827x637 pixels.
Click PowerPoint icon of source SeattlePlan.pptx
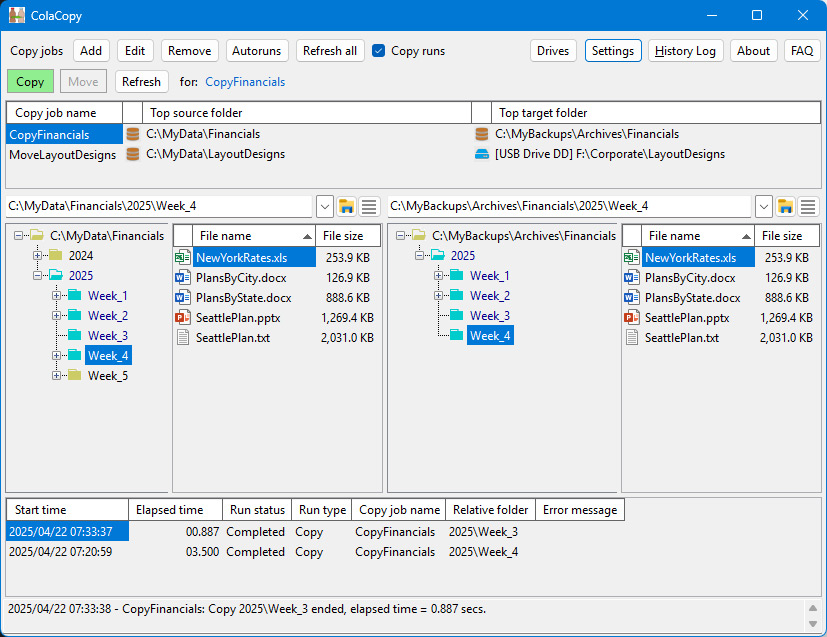(182, 317)
